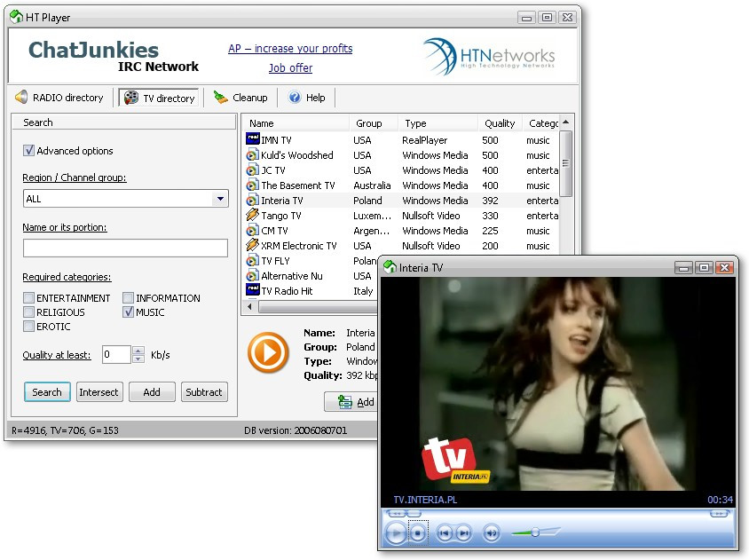Uncheck the MUSIC category checkbox

pyautogui.click(x=128, y=312)
